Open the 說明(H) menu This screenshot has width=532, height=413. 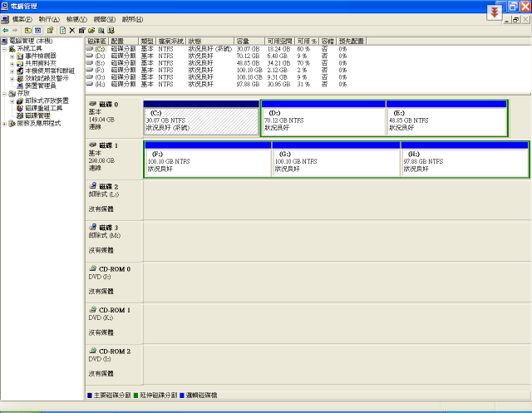(133, 20)
